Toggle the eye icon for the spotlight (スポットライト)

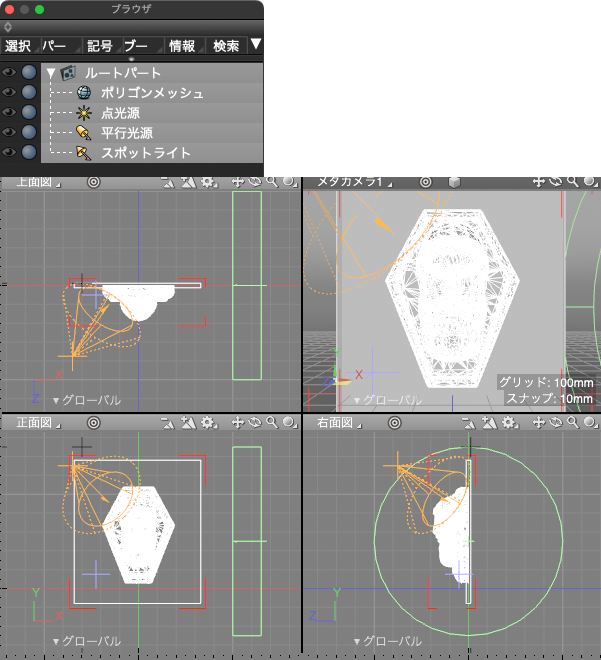[9, 152]
